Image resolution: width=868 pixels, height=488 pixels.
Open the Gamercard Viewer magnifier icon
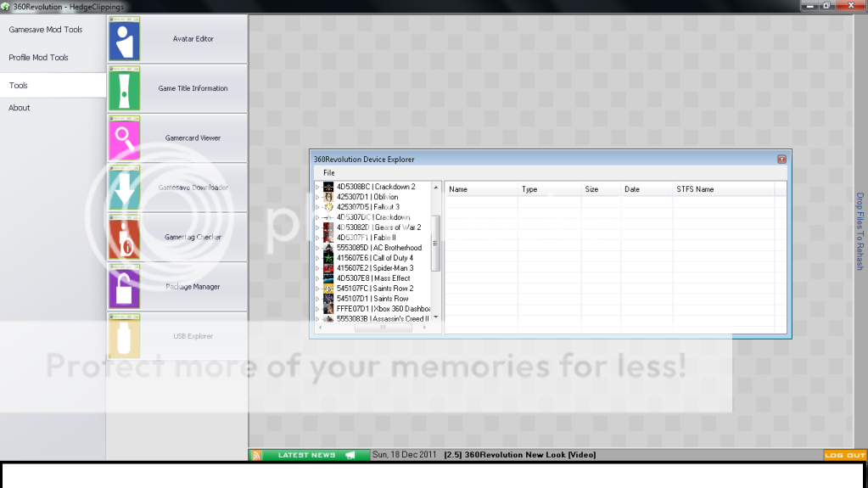coord(124,138)
